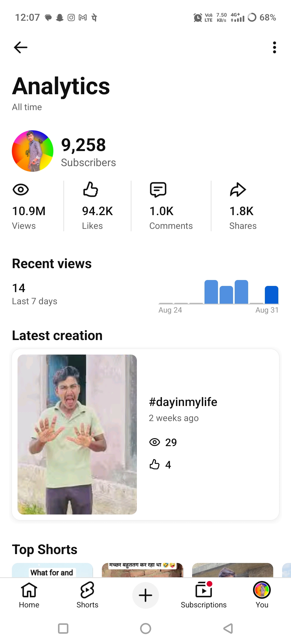Viewport: 291px width, 644px height.
Task: Tap the back arrow icon
Action: pos(20,47)
